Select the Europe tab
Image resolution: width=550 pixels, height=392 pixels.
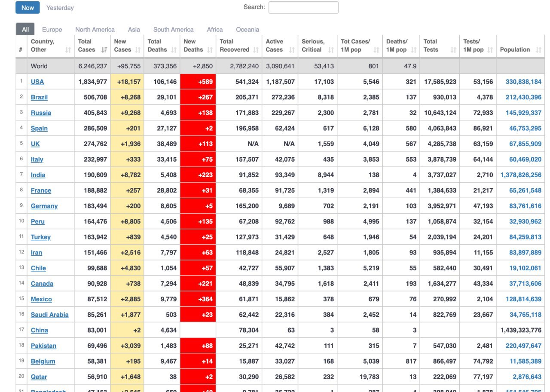(x=52, y=30)
